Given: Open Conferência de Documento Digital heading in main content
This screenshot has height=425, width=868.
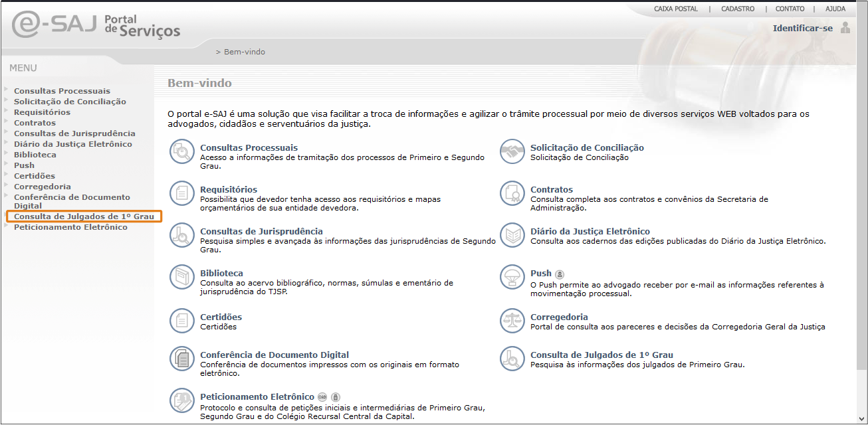Looking at the screenshot, I should pos(274,355).
